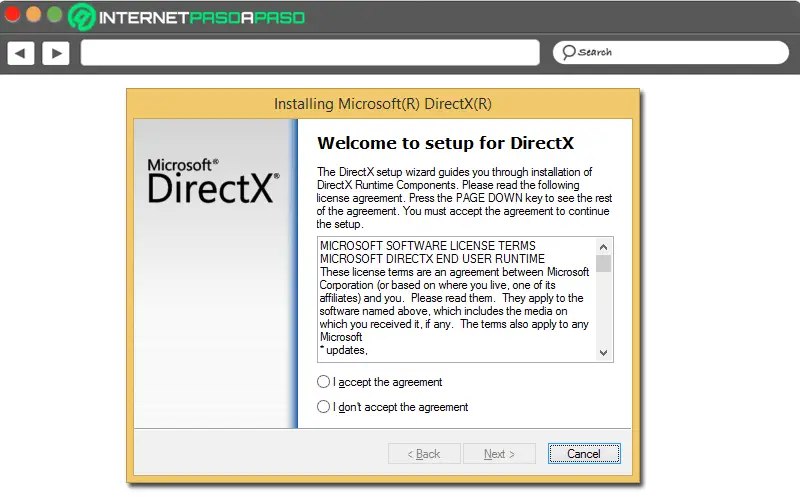The image size is (800, 500).
Task: Click the "* updates," line in license
Action: point(344,350)
